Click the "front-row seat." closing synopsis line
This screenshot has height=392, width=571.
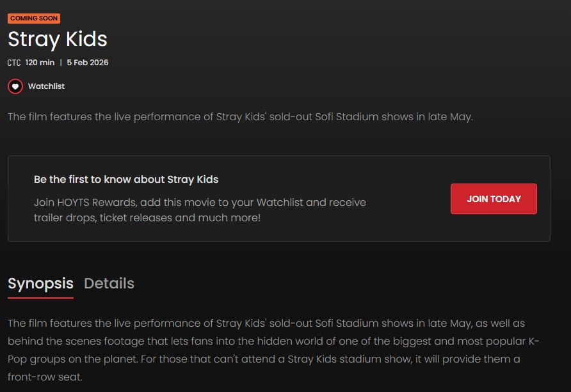pyautogui.click(x=45, y=377)
